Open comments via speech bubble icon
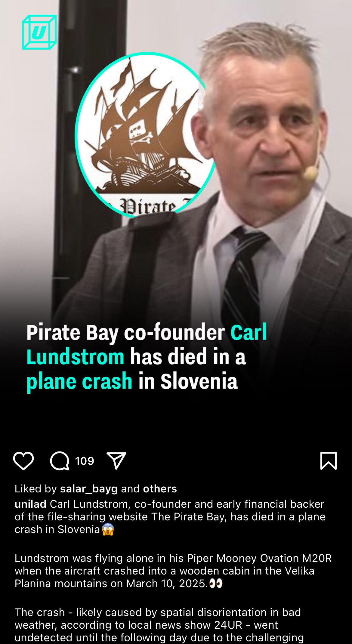The width and height of the screenshot is (352, 644). 60,461
